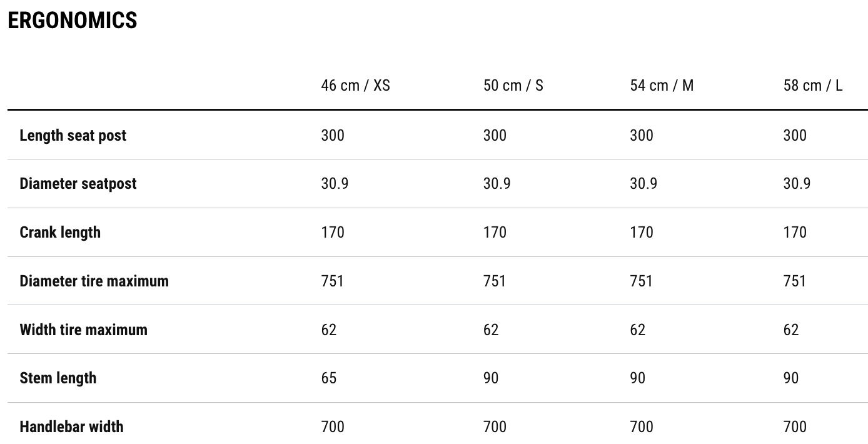Image resolution: width=868 pixels, height=444 pixels.
Task: Click the 54 cm / M column header
Action: click(x=662, y=85)
